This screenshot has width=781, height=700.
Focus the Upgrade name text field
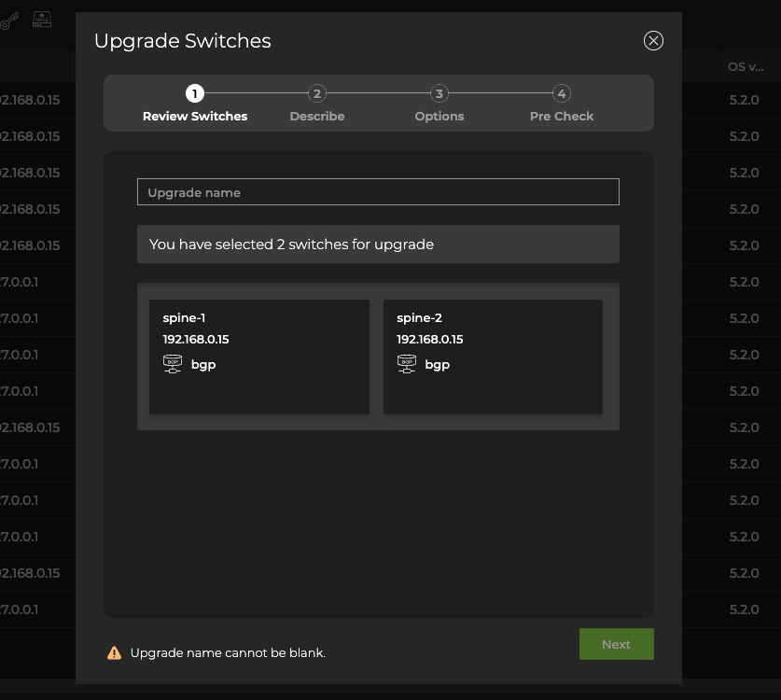point(378,191)
